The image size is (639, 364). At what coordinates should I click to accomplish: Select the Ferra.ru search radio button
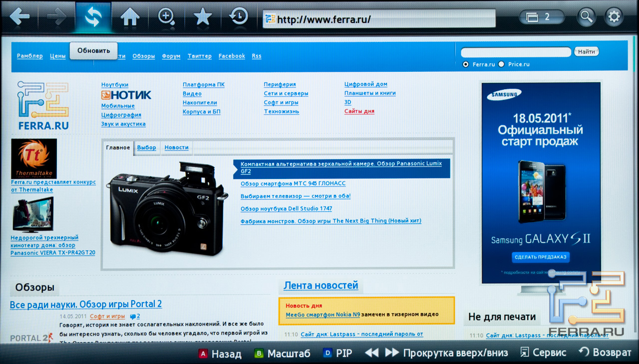pyautogui.click(x=466, y=64)
